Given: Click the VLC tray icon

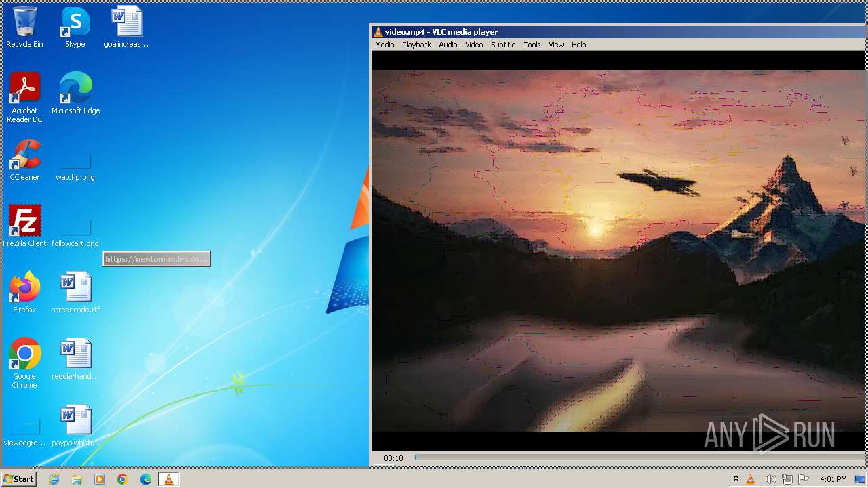Looking at the screenshot, I should pos(751,479).
